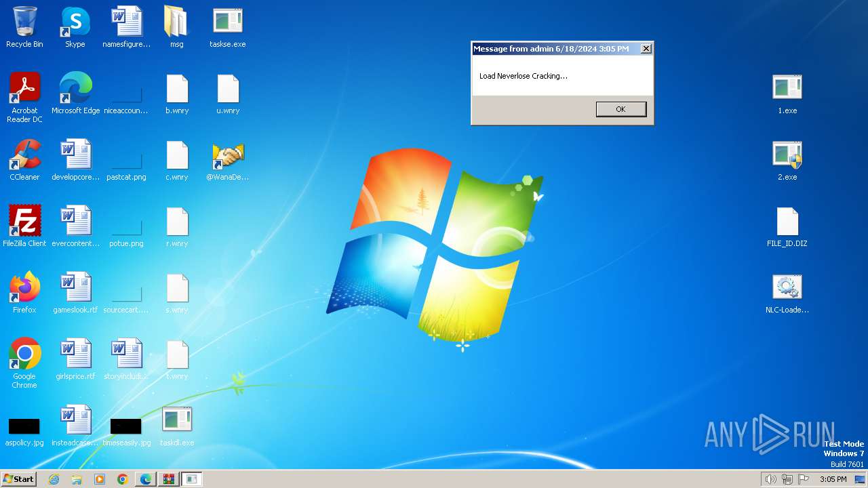The height and width of the screenshot is (488, 868).
Task: Click OK in the admin message dialog
Action: (621, 109)
